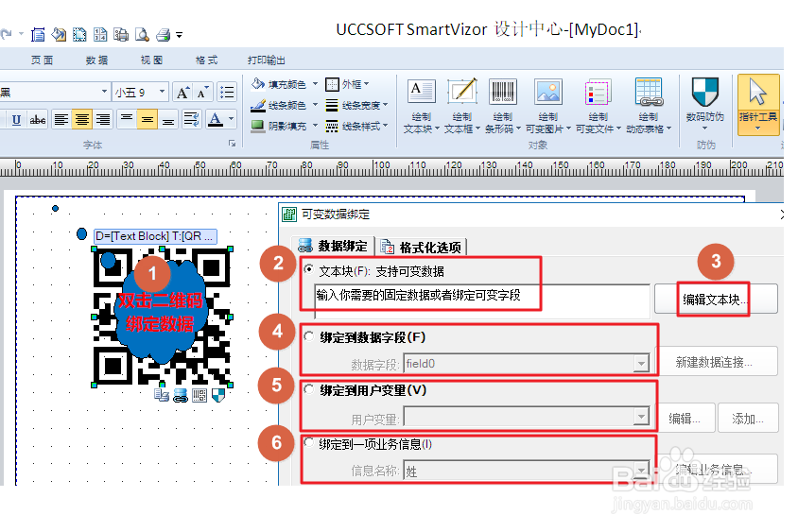Click the text block data input field
Viewport: 798px width, 532px height.
(482, 301)
